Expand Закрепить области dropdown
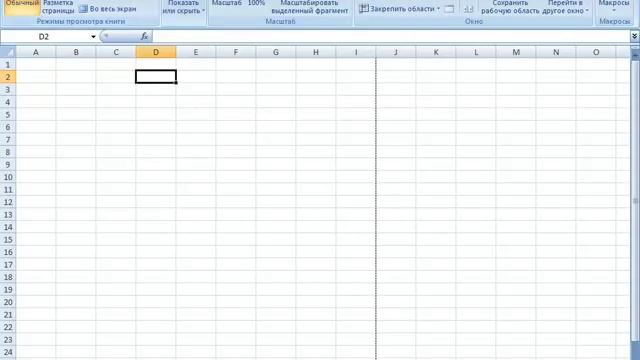Screen dimensions: 640x360 (x=400, y=9)
